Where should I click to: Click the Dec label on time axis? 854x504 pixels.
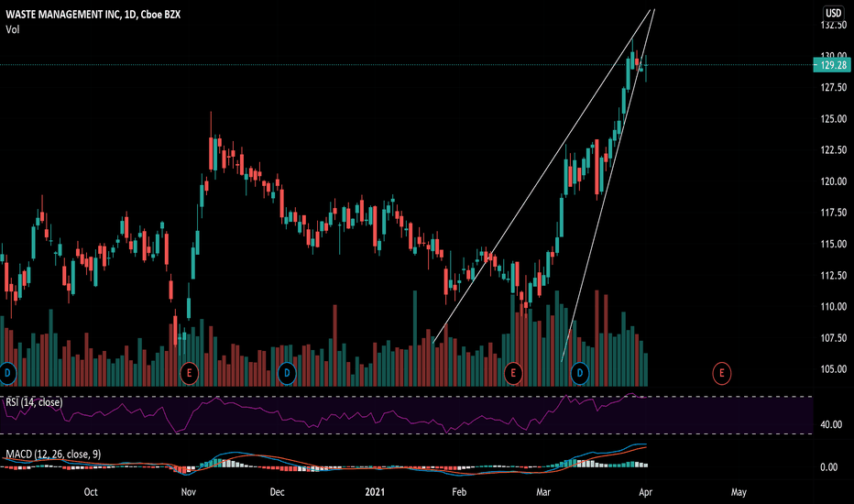[277, 492]
